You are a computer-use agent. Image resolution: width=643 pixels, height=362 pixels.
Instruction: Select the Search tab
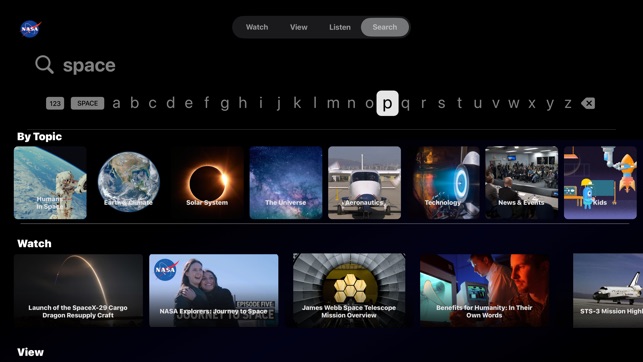pyautogui.click(x=385, y=27)
